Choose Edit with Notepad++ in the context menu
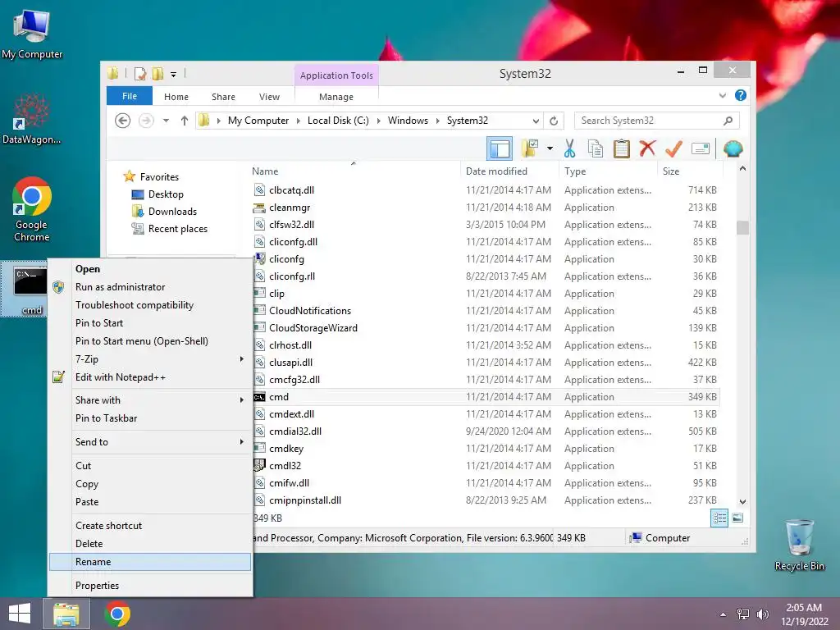The height and width of the screenshot is (630, 840). click(150, 377)
